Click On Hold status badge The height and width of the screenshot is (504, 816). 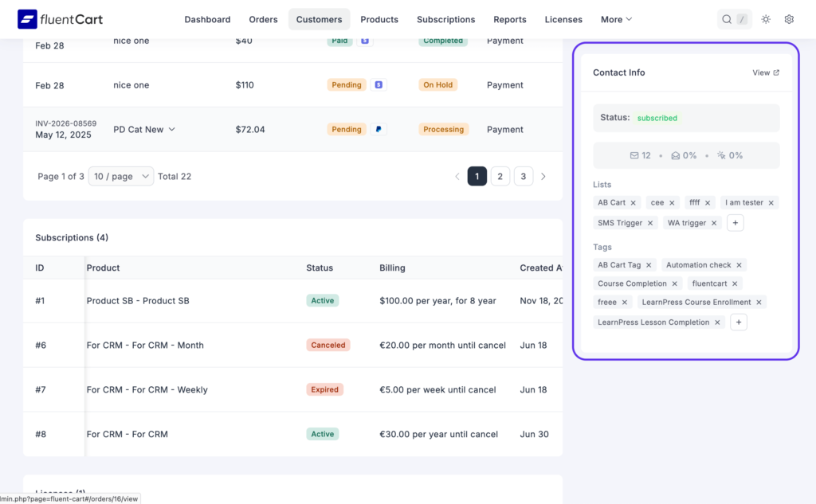pos(437,84)
